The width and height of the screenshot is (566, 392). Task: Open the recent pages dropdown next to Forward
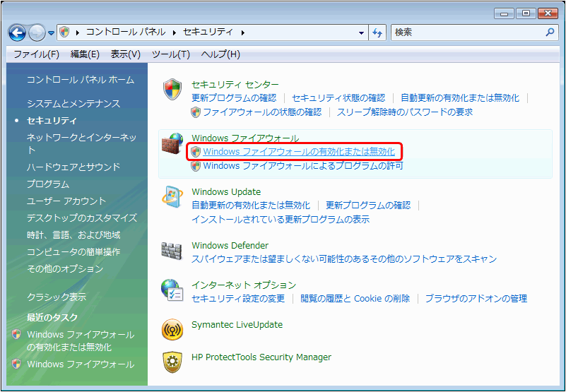[x=51, y=33]
